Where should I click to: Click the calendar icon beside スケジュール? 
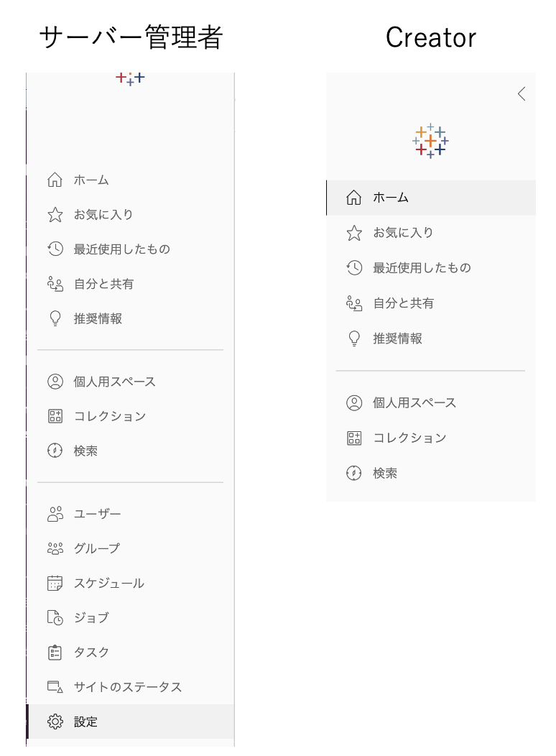[x=55, y=584]
